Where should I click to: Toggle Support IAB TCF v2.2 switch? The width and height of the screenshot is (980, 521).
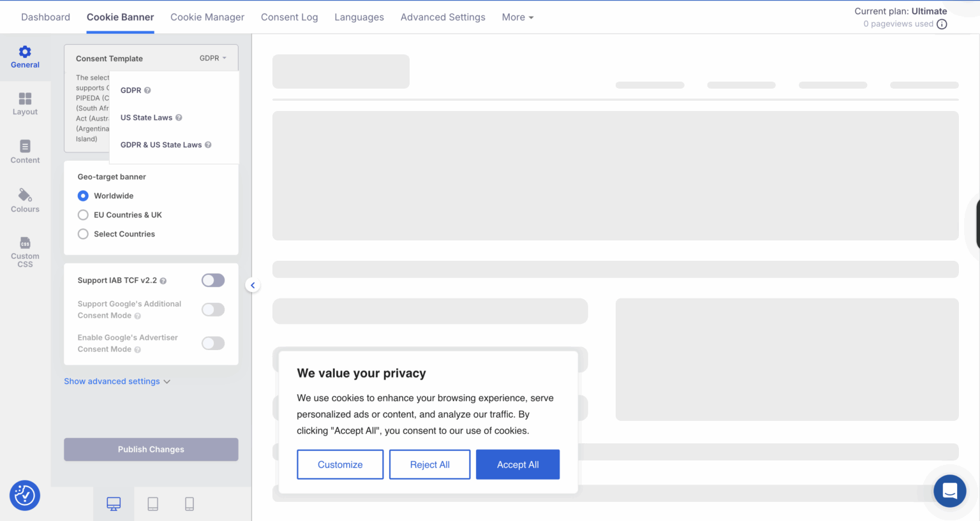tap(213, 281)
